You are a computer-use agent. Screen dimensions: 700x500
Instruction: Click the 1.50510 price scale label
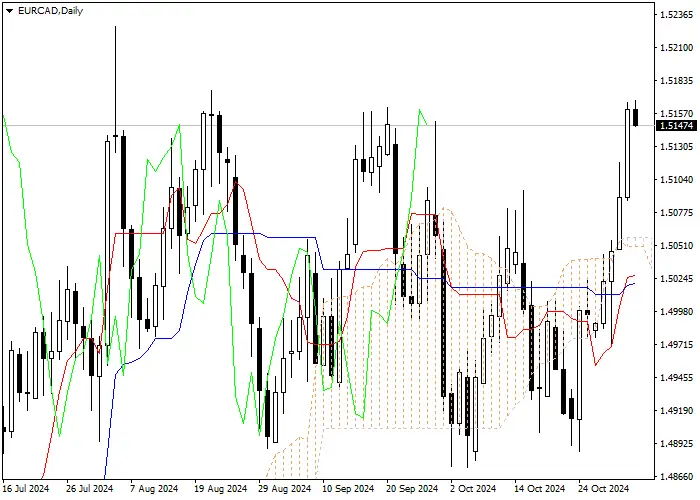click(x=676, y=246)
